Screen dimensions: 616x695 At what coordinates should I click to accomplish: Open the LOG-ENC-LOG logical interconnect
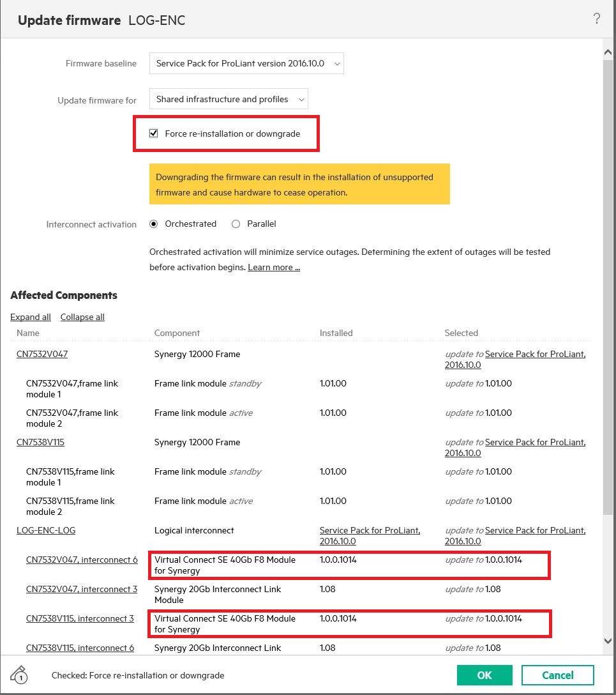point(46,530)
